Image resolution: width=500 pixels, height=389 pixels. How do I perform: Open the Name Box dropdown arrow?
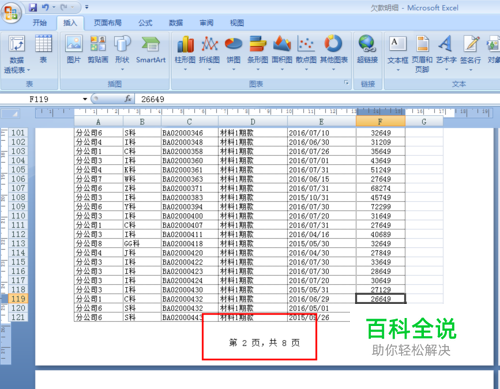pyautogui.click(x=85, y=99)
